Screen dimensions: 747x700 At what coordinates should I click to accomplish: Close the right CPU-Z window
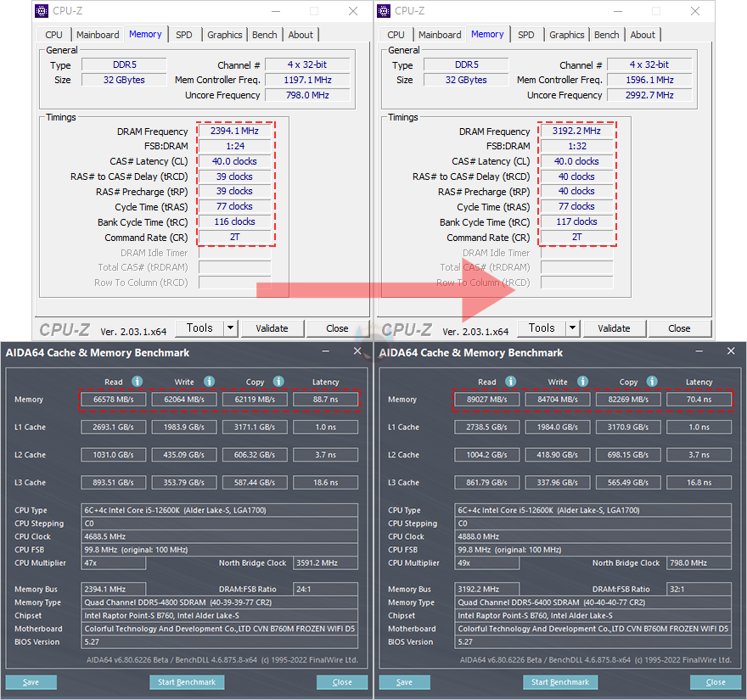coord(695,11)
